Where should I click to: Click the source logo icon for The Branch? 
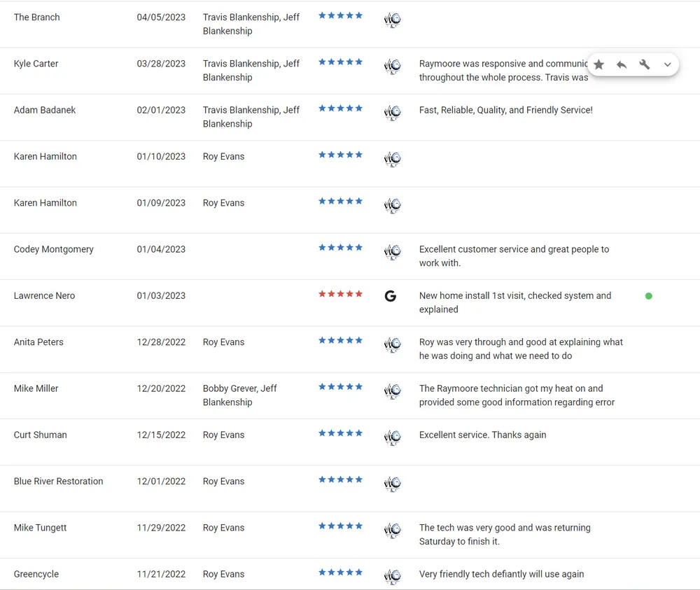(392, 20)
